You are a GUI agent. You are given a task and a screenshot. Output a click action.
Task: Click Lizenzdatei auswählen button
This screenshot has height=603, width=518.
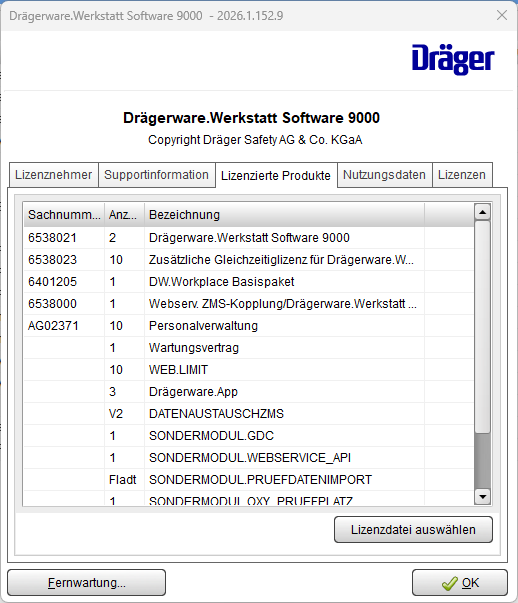413,530
